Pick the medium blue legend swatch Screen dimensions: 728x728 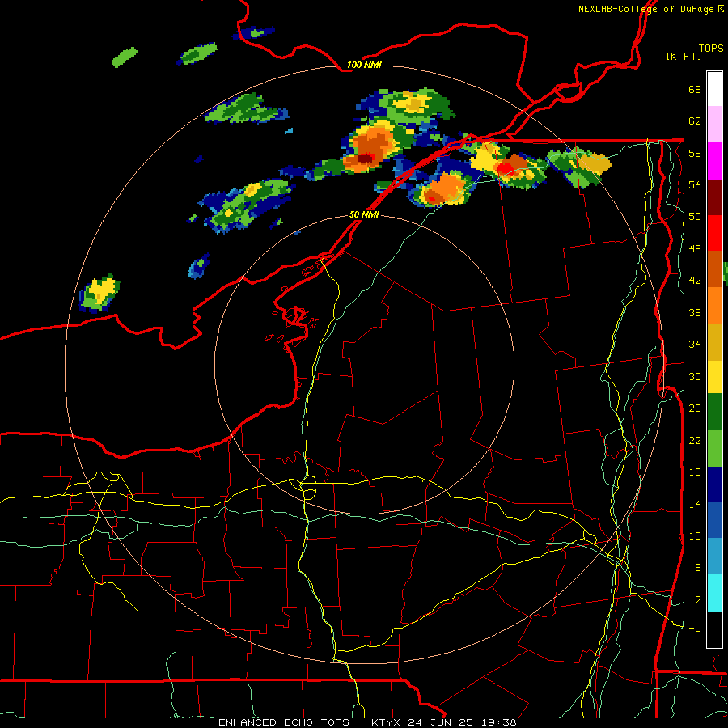[x=714, y=520]
